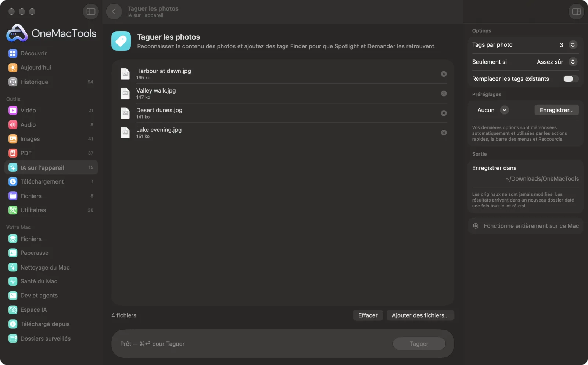Click the Enregistrer... preset button
Viewport: 588px width, 365px height.
[556, 110]
